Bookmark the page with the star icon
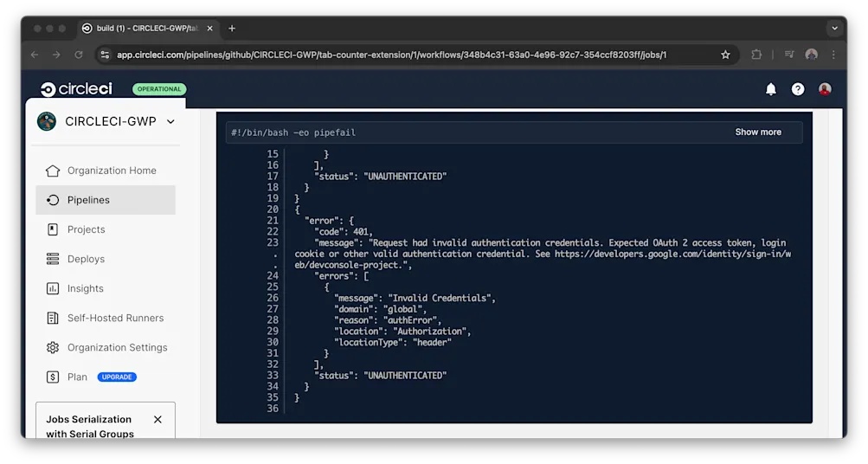 725,55
